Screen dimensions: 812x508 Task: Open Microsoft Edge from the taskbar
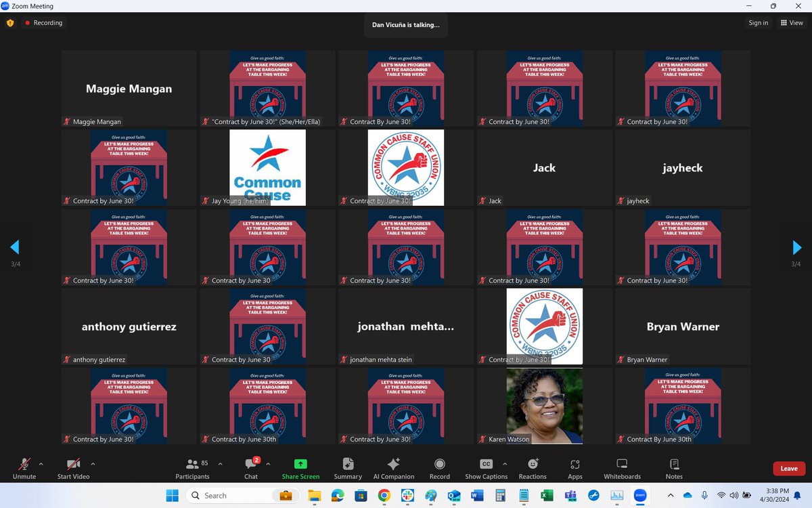[338, 495]
